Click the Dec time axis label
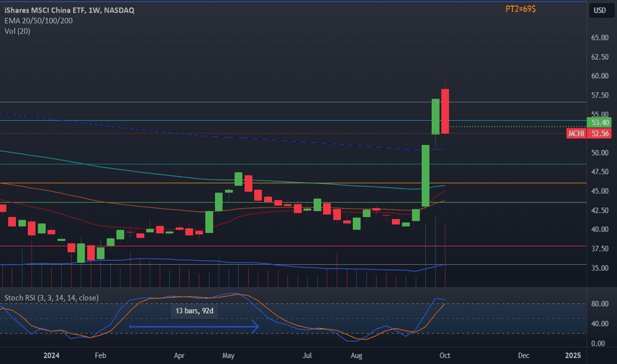The image size is (617, 364). pyautogui.click(x=524, y=355)
